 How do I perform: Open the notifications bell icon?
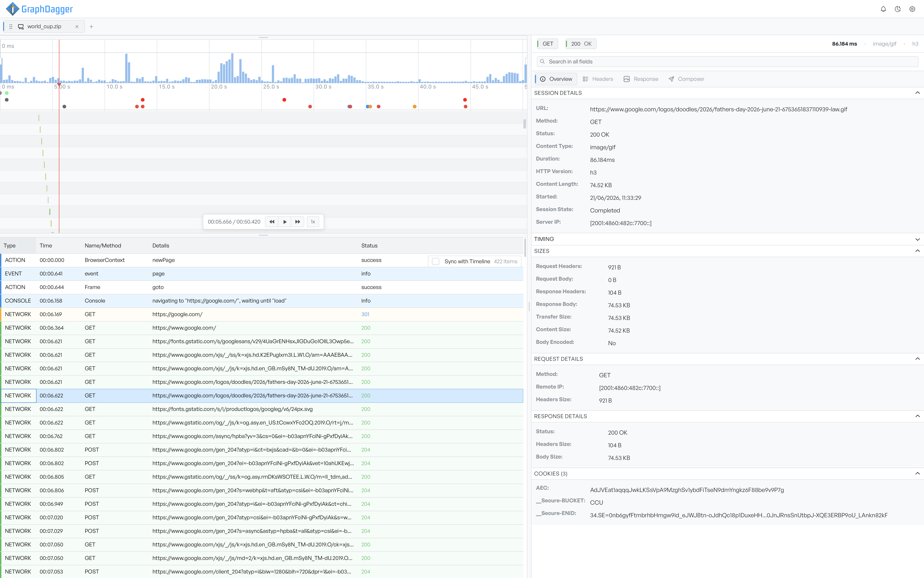click(x=883, y=9)
